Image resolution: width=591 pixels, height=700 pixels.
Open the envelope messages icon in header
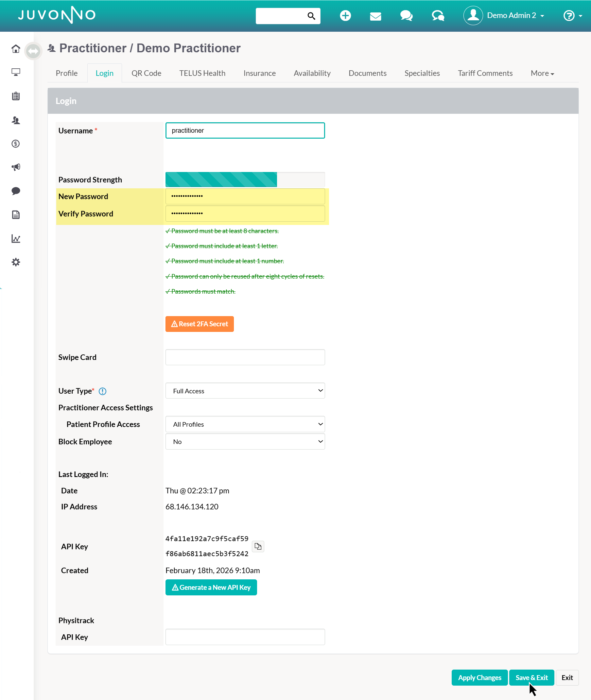[375, 16]
